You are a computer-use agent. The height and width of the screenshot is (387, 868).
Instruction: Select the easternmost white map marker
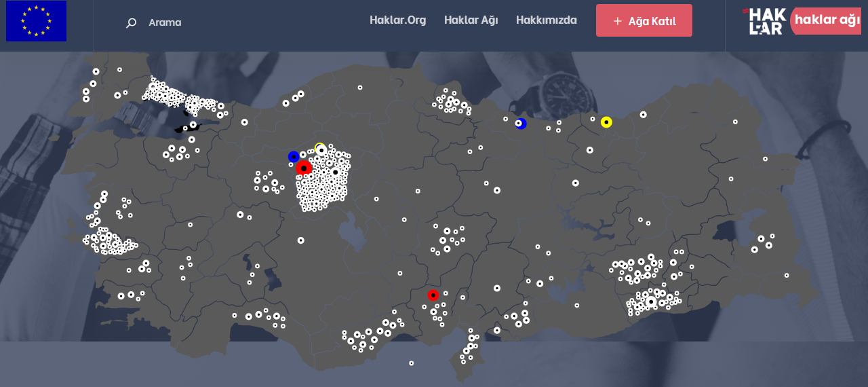(x=787, y=275)
